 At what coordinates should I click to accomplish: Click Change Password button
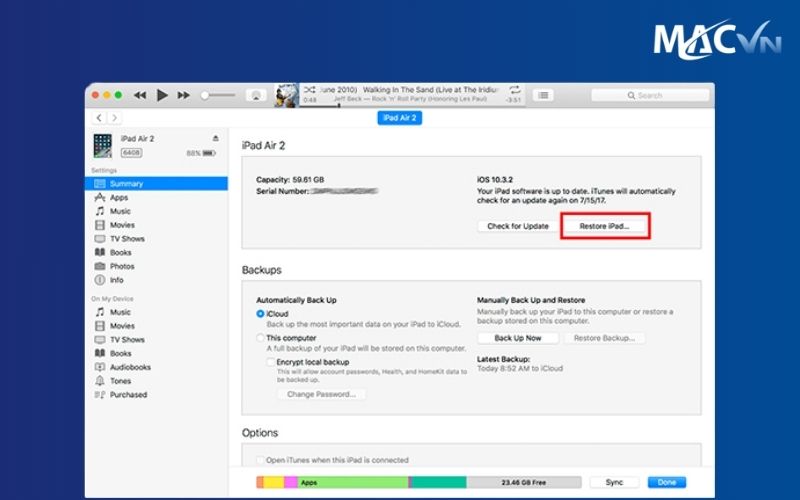coord(321,394)
